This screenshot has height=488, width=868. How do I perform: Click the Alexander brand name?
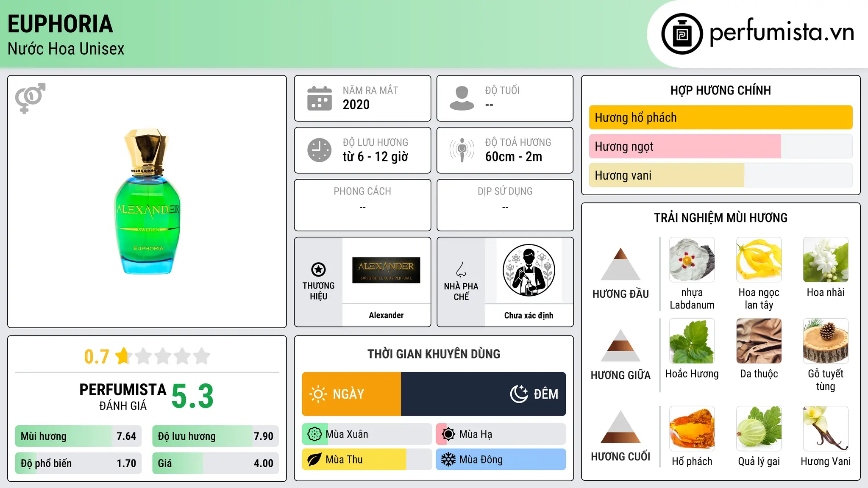pyautogui.click(x=386, y=315)
